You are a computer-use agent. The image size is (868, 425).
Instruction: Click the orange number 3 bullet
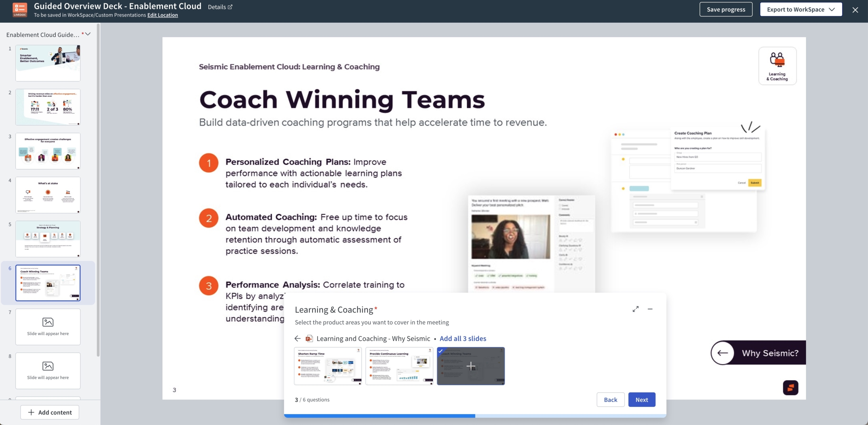[x=209, y=285]
